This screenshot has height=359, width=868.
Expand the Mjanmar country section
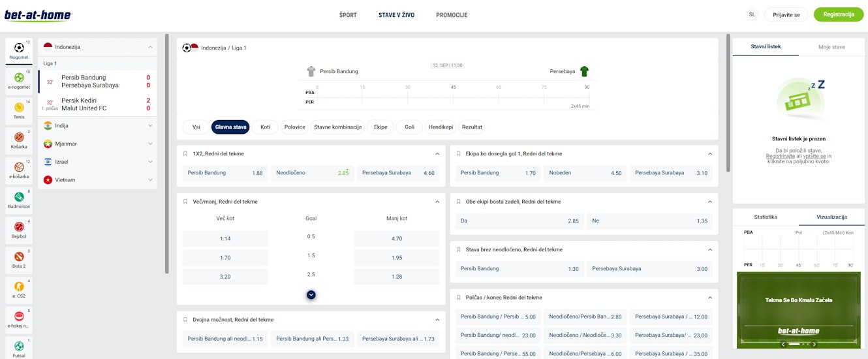pos(151,144)
